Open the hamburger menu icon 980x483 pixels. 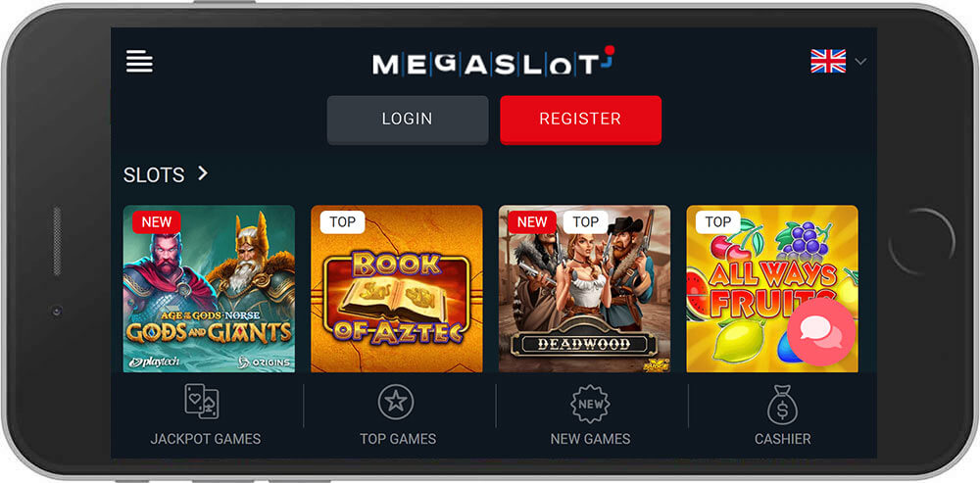click(x=139, y=62)
